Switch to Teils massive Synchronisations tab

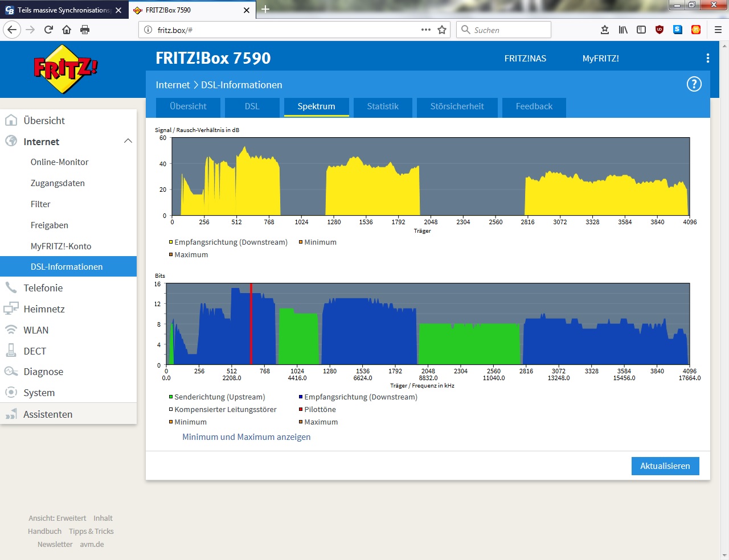coord(63,10)
